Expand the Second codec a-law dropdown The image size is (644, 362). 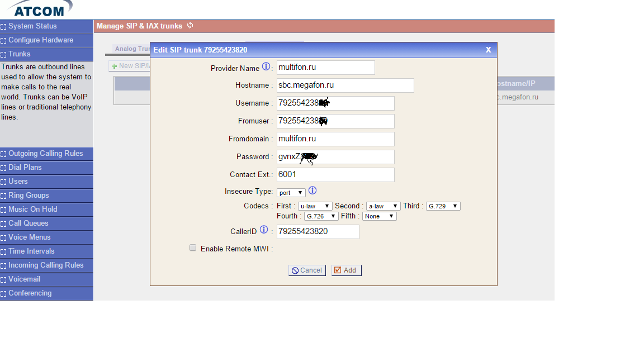coord(383,206)
